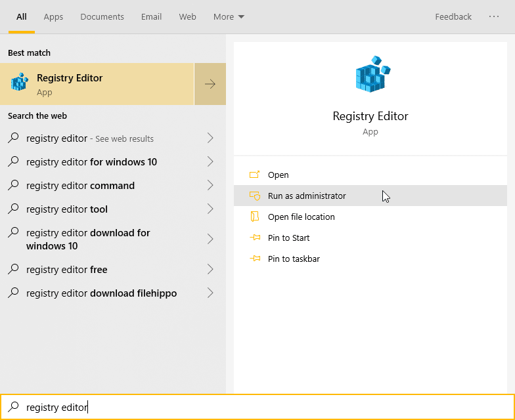Click in the search box text field
Screen dimensions: 515x420
[257, 407]
